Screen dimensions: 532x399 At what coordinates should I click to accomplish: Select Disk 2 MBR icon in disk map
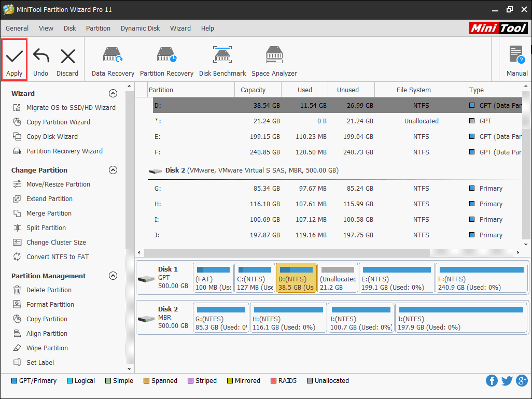point(147,319)
